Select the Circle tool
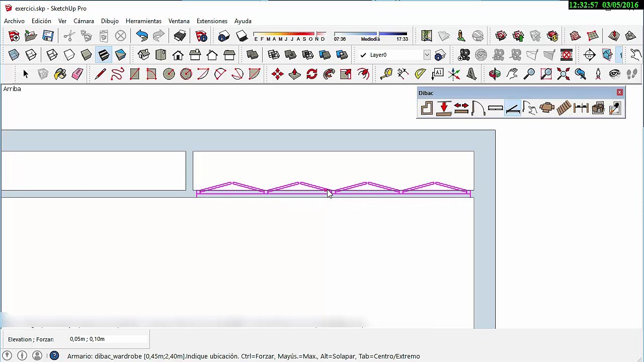Viewport: 644px width, 362px height. pyautogui.click(x=169, y=74)
